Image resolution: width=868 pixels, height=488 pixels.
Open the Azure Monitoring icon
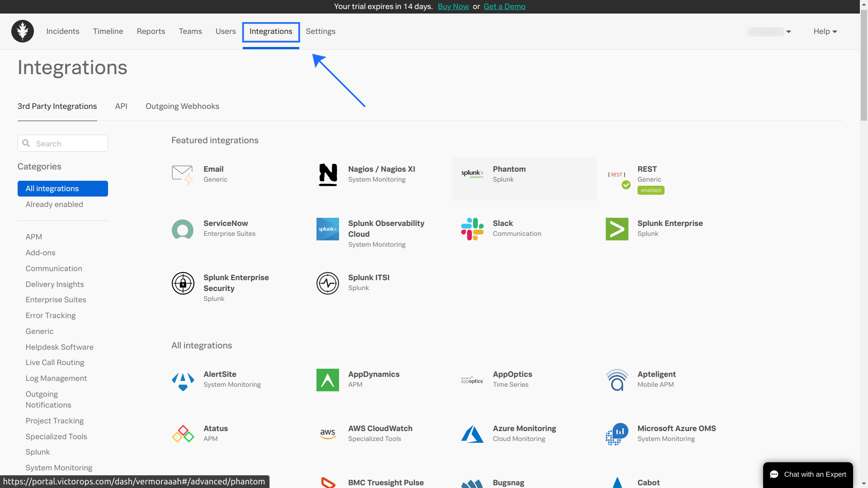pos(472,434)
